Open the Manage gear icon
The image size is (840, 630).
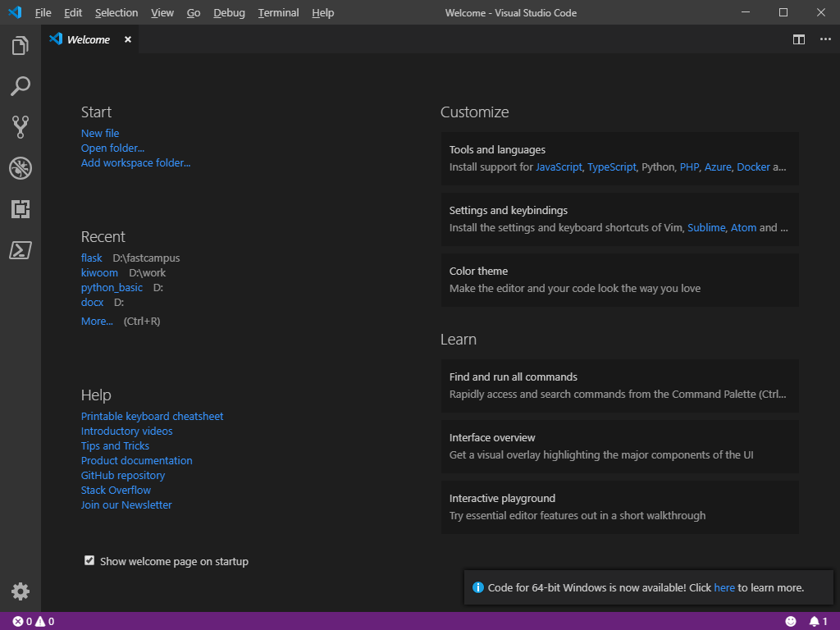click(21, 591)
